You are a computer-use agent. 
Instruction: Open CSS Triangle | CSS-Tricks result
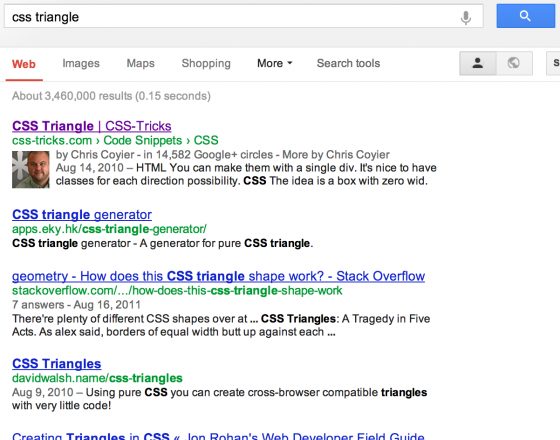[92, 126]
